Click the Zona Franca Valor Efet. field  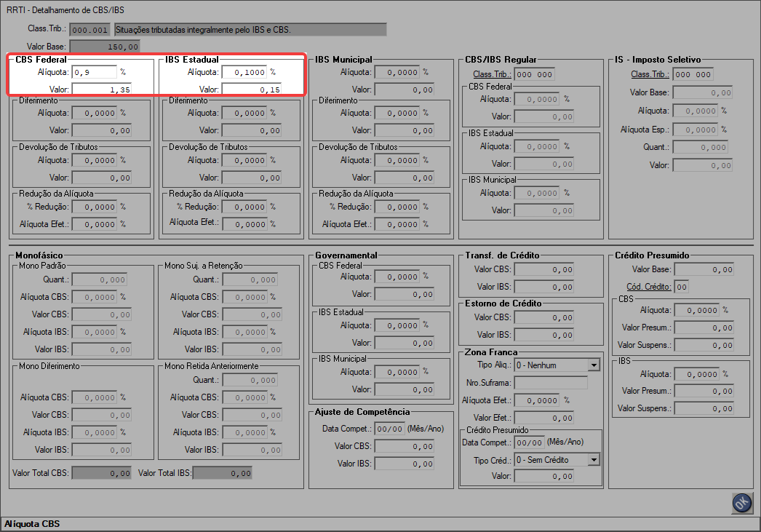point(544,418)
